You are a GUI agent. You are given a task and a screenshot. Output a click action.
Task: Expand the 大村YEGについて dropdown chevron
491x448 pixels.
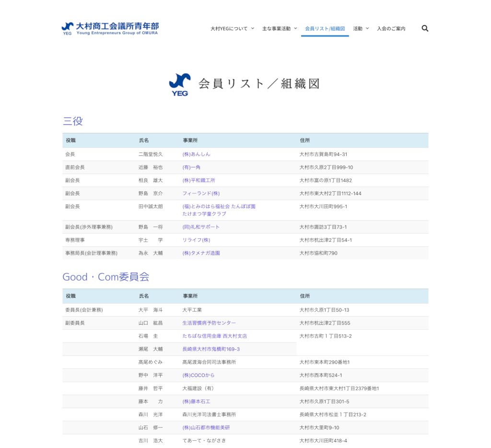pos(253,28)
